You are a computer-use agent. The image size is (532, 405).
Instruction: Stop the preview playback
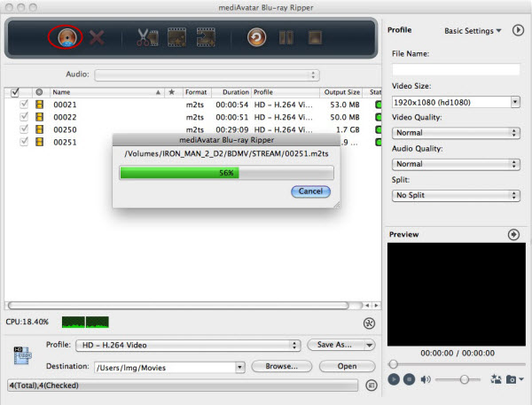(x=409, y=379)
